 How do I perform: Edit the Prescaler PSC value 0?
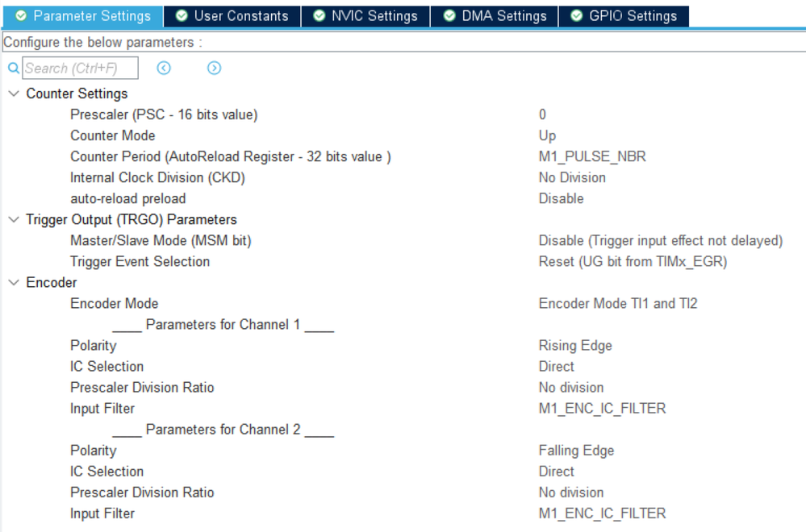(542, 114)
